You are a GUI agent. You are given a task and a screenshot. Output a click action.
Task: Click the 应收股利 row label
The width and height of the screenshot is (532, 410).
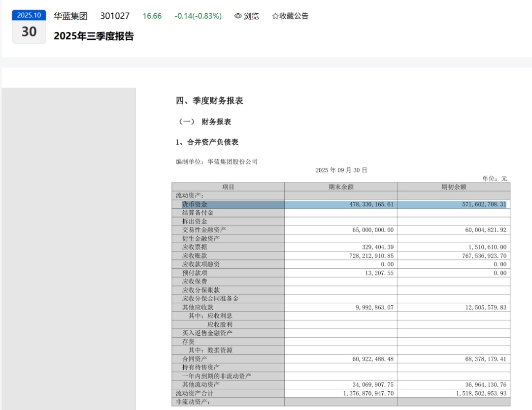(x=220, y=324)
